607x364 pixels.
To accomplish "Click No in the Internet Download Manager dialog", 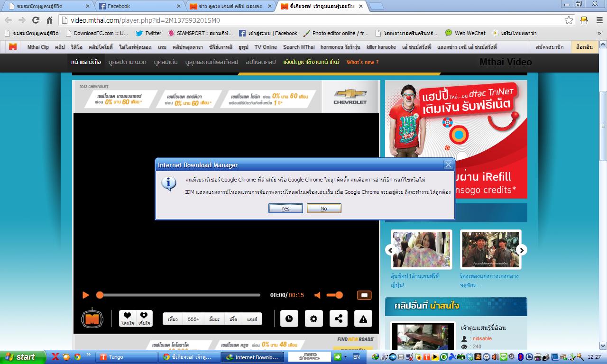I will pos(324,209).
